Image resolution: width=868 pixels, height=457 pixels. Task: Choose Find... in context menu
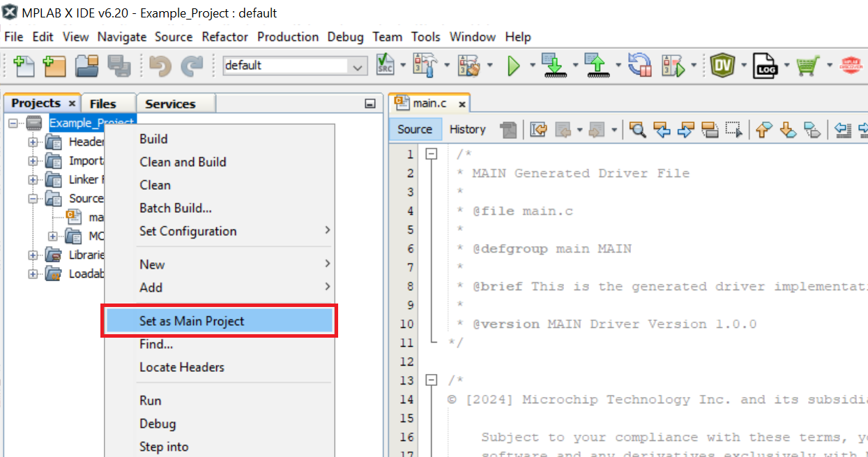click(219, 344)
